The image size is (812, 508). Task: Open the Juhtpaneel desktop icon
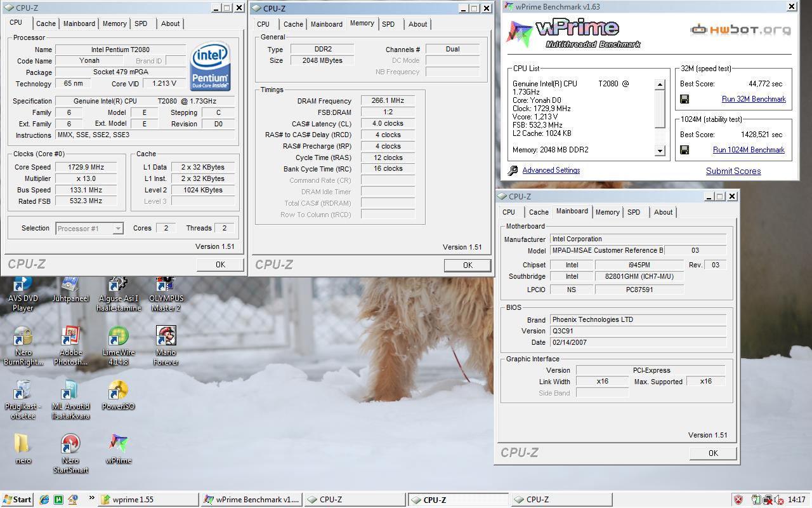tap(70, 290)
